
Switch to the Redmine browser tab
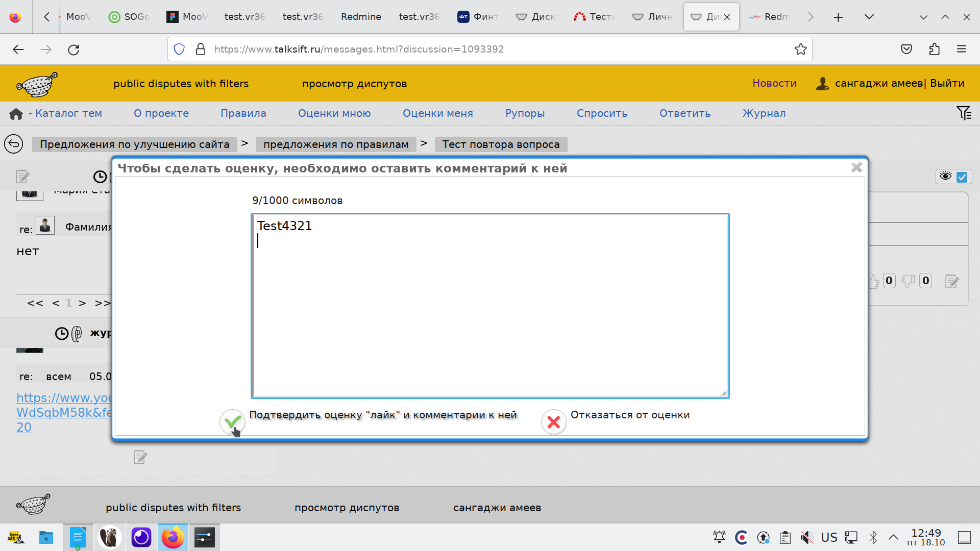click(x=361, y=17)
